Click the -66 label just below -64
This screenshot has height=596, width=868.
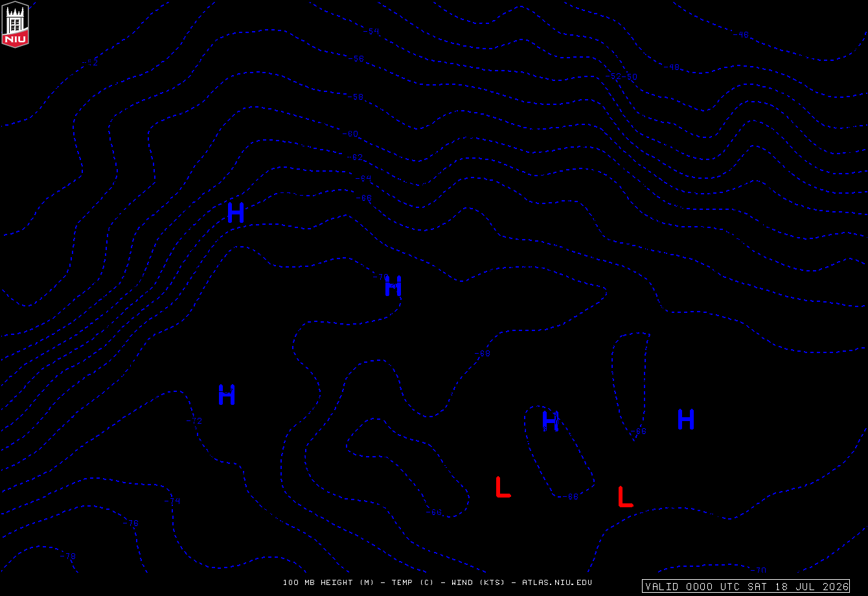coord(364,198)
